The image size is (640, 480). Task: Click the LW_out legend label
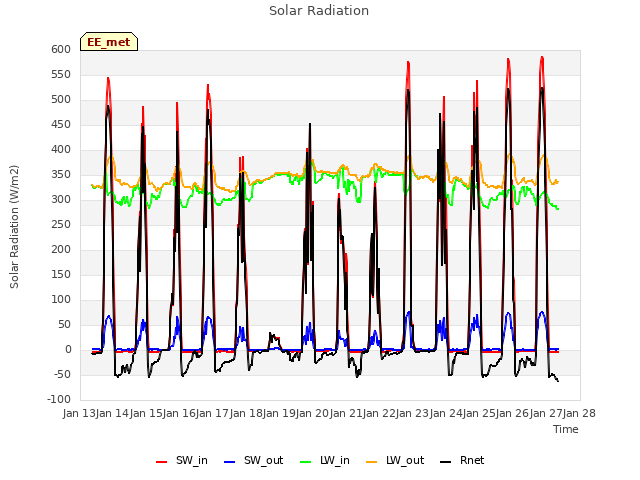pos(405,460)
